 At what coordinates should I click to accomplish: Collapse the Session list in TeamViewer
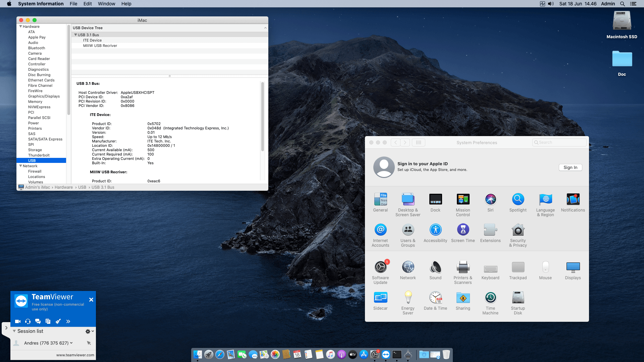tap(14, 331)
